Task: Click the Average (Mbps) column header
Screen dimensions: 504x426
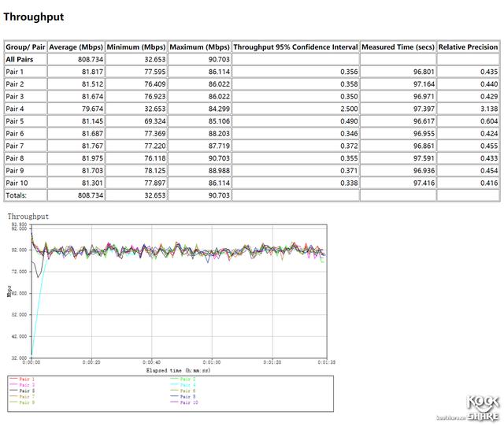Action: pos(76,47)
